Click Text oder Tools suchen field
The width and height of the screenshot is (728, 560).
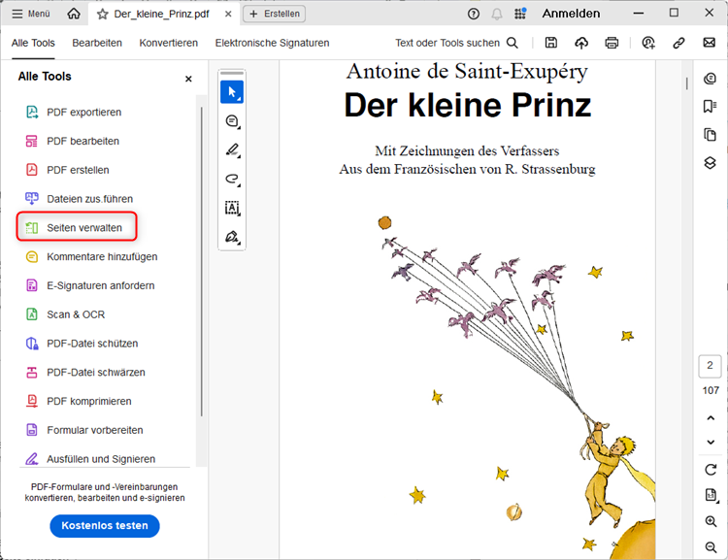pyautogui.click(x=456, y=43)
